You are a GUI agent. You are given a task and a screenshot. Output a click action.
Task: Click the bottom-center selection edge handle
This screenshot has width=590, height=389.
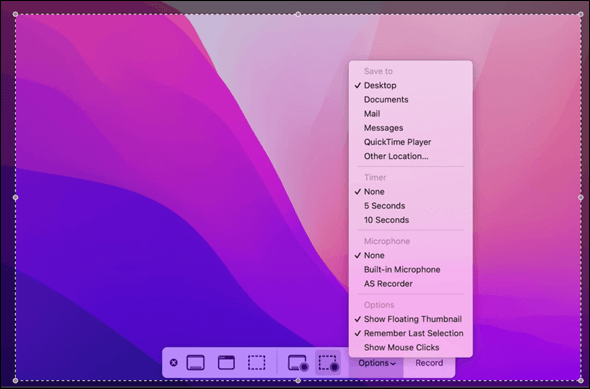pyautogui.click(x=298, y=381)
